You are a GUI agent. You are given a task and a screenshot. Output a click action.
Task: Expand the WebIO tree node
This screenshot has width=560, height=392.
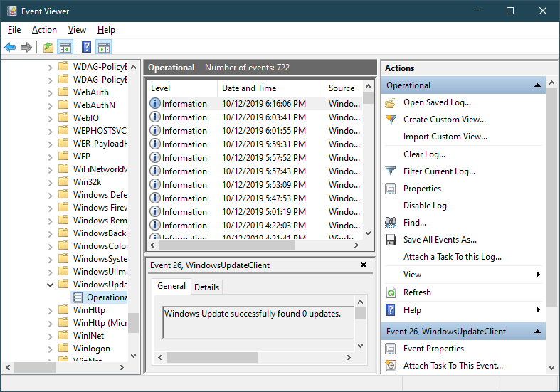(50, 119)
